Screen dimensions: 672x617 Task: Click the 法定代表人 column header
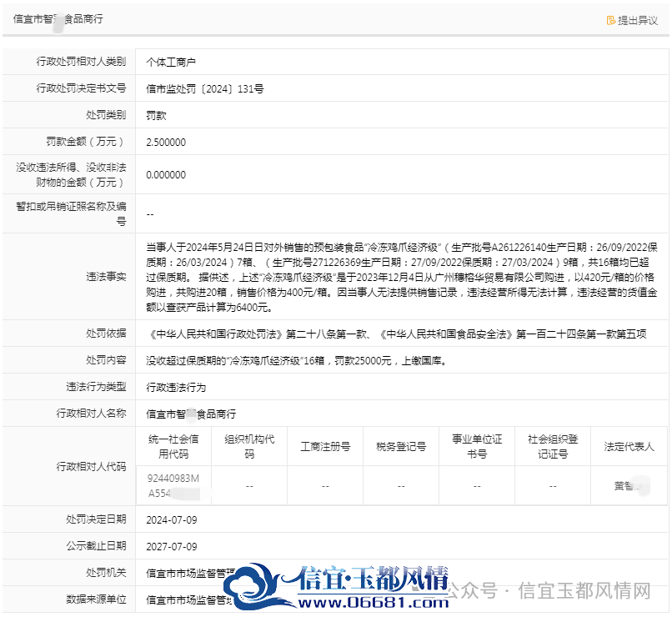[x=629, y=446]
